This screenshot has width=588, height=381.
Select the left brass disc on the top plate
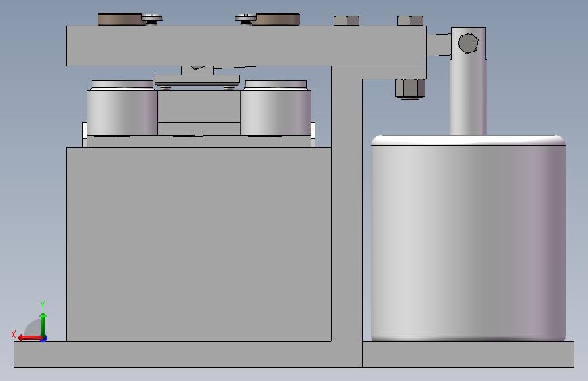(121, 19)
